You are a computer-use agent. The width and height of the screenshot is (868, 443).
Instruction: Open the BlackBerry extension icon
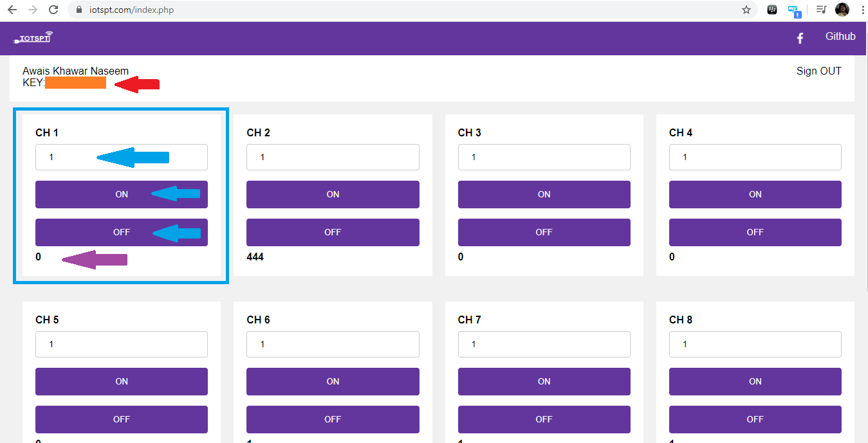pos(773,10)
